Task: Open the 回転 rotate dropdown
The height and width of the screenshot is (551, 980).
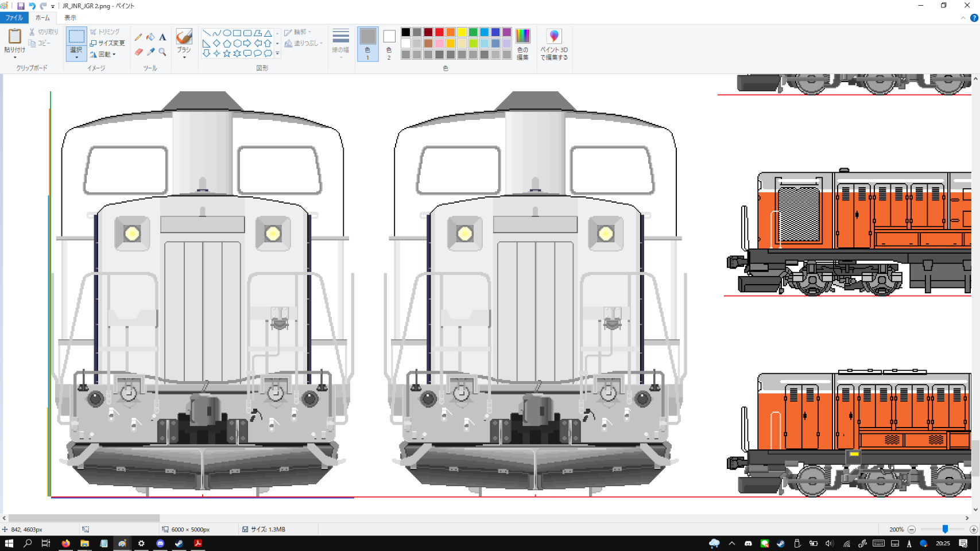Action: click(x=107, y=55)
